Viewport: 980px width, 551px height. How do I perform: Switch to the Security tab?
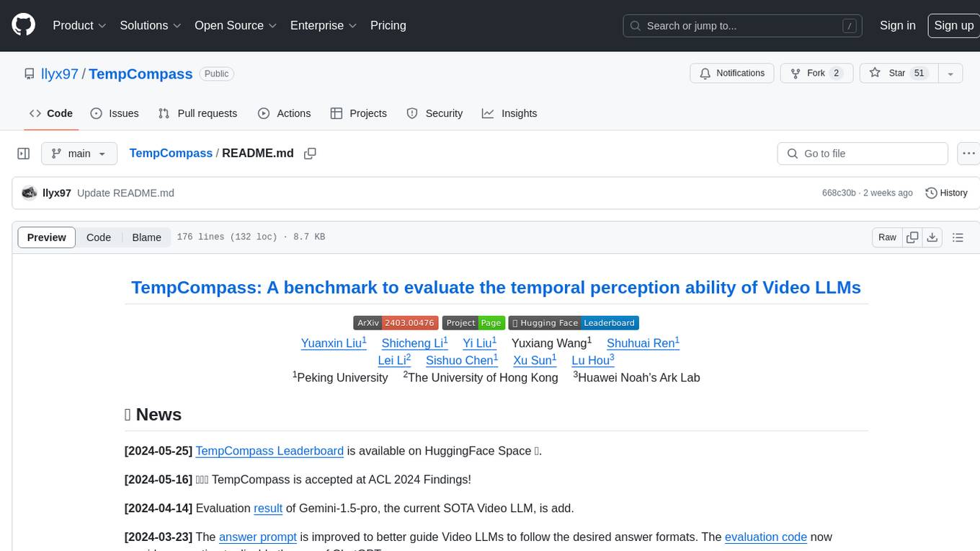click(x=435, y=113)
